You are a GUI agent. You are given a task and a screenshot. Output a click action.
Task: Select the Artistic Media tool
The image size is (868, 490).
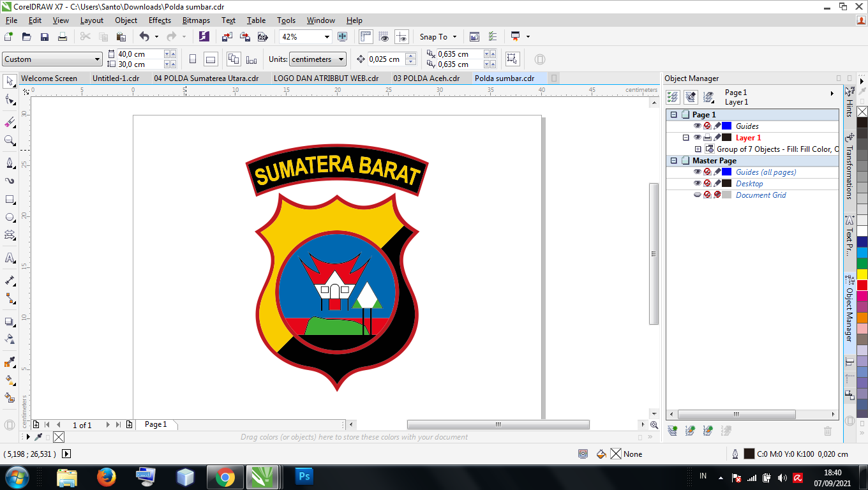coord(10,181)
